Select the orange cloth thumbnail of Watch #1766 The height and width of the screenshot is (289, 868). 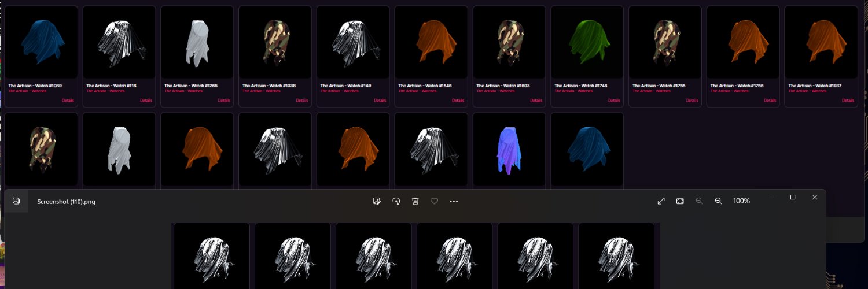pyautogui.click(x=744, y=42)
